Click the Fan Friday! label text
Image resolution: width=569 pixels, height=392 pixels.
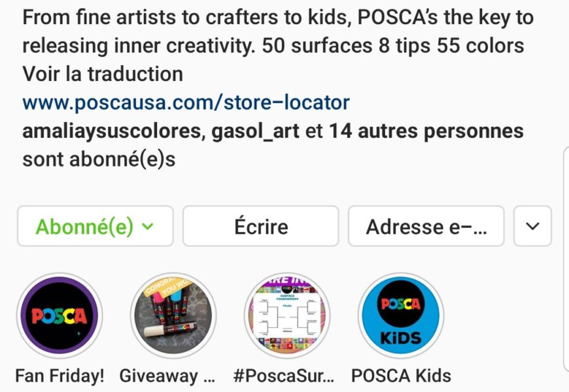coord(60,376)
